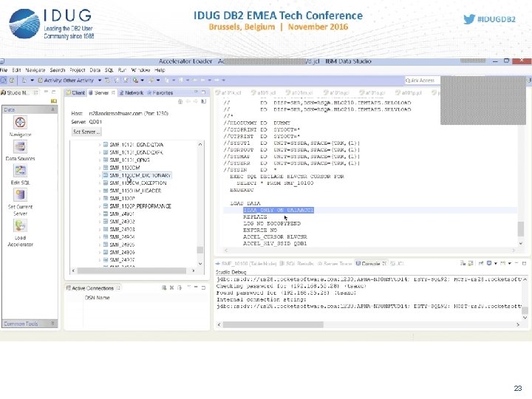This screenshot has height=399, width=532.
Task: Click the rightmost icon in Server view toolbar
Action: 204,101
